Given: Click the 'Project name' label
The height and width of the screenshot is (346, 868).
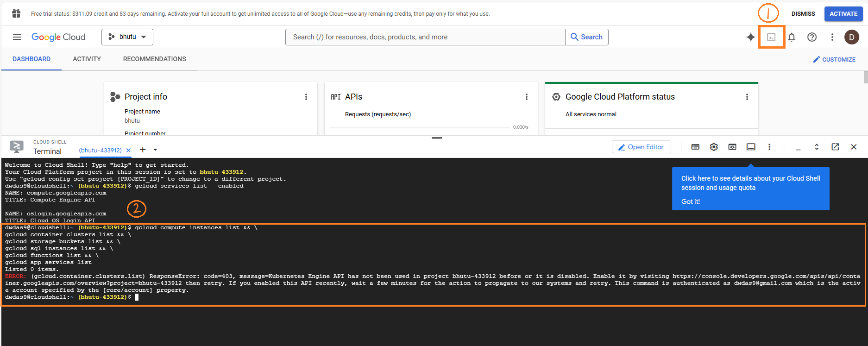Looking at the screenshot, I should pyautogui.click(x=142, y=112).
